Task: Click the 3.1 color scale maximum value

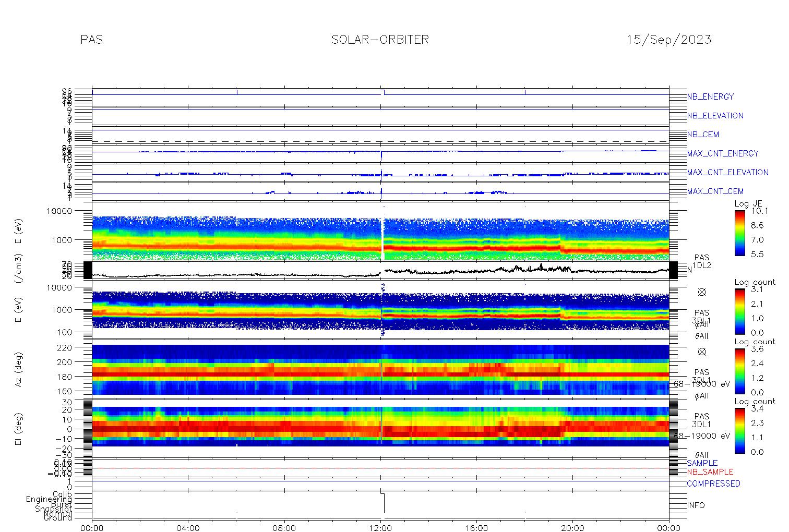Action: (757, 289)
